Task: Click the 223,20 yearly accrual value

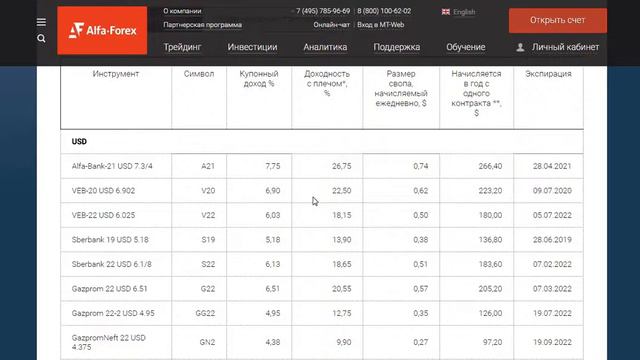Action: tap(490, 191)
